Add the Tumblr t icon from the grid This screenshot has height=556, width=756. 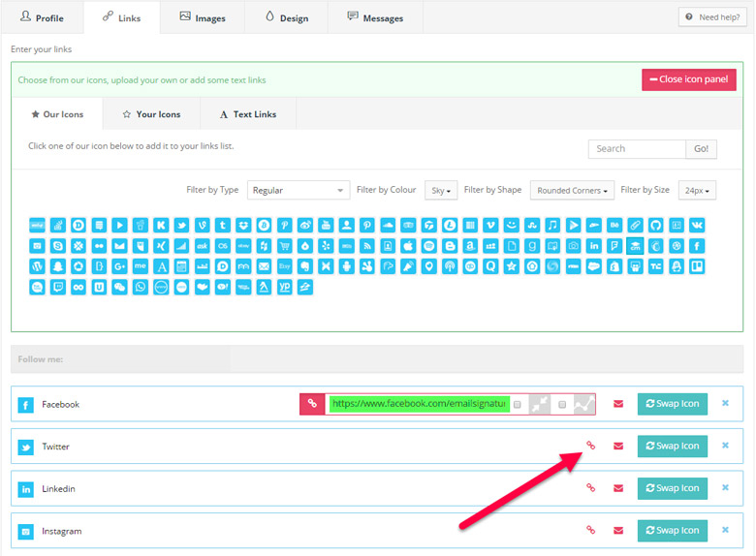pos(223,225)
